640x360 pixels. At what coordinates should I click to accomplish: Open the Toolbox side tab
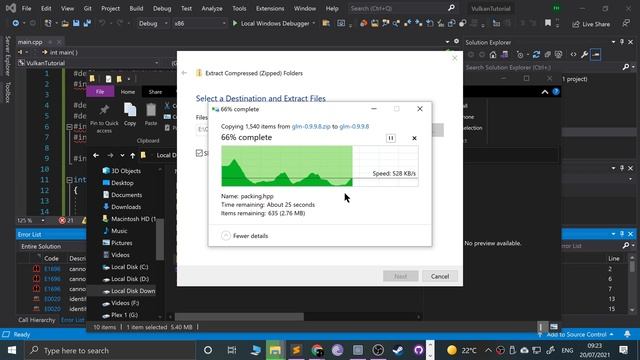point(7,92)
